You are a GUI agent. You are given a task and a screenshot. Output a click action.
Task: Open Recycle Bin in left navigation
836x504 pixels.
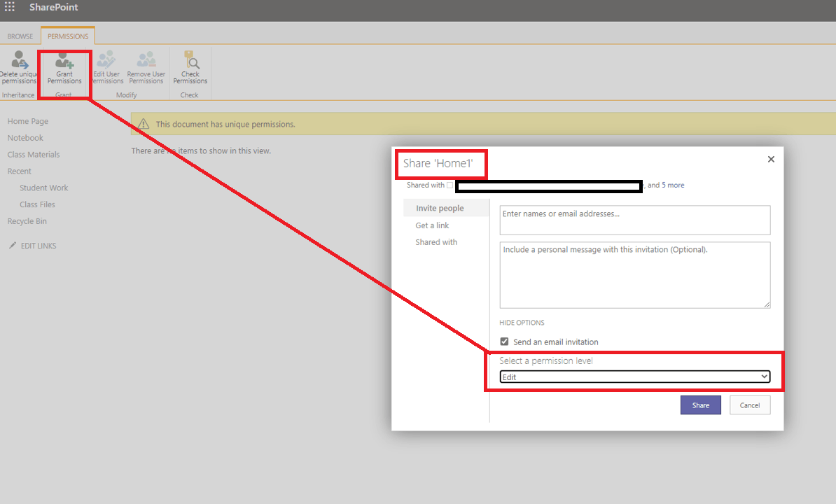(x=27, y=221)
